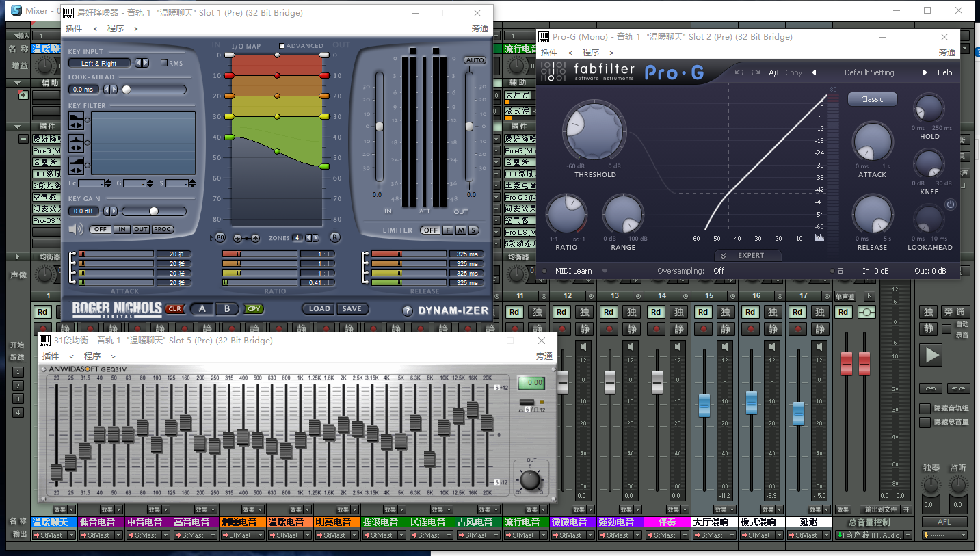Screen dimensions: 980x556
Task: Click the green CPY button in Dynam-izer
Action: [x=254, y=309]
